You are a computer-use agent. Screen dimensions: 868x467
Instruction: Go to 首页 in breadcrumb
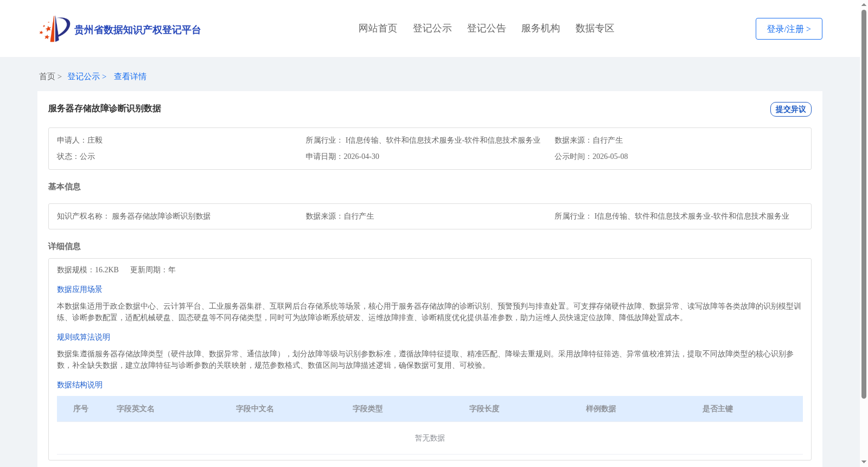(x=47, y=76)
